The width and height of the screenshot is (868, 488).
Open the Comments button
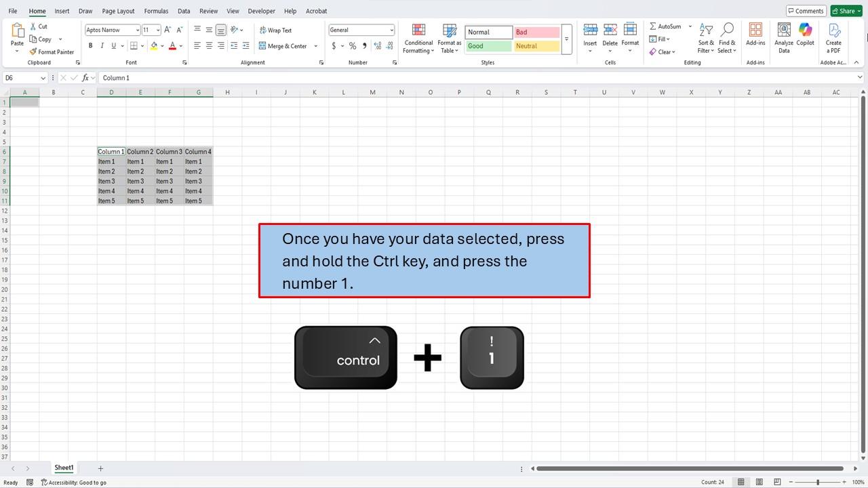(x=805, y=11)
